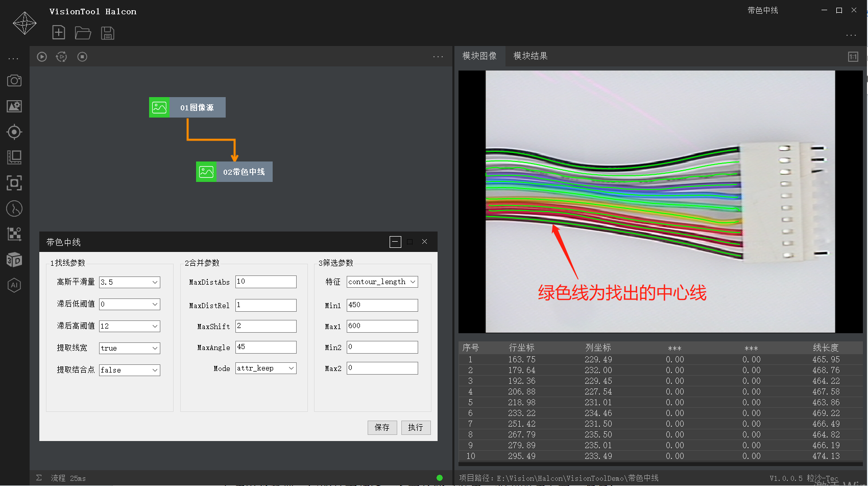Screen dimensions: 868x486
Task: Click the 线长度 column header
Action: pos(826,348)
